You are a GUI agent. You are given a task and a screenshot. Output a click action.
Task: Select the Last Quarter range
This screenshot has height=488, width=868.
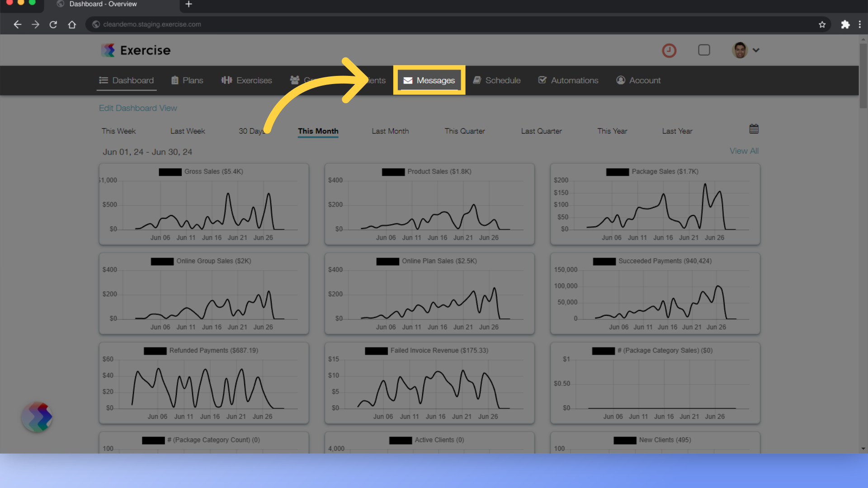(x=541, y=131)
